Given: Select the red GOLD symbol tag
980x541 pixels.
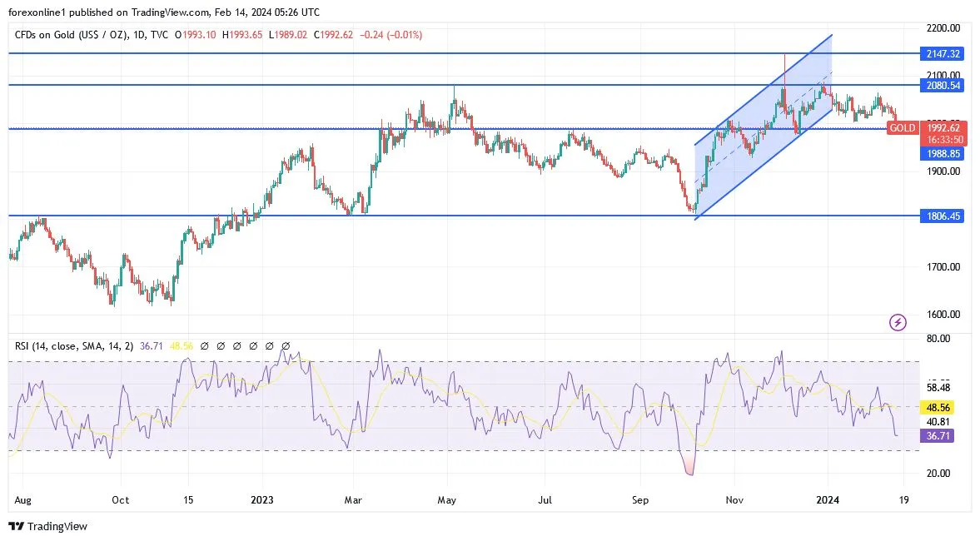Looking at the screenshot, I should [x=902, y=127].
